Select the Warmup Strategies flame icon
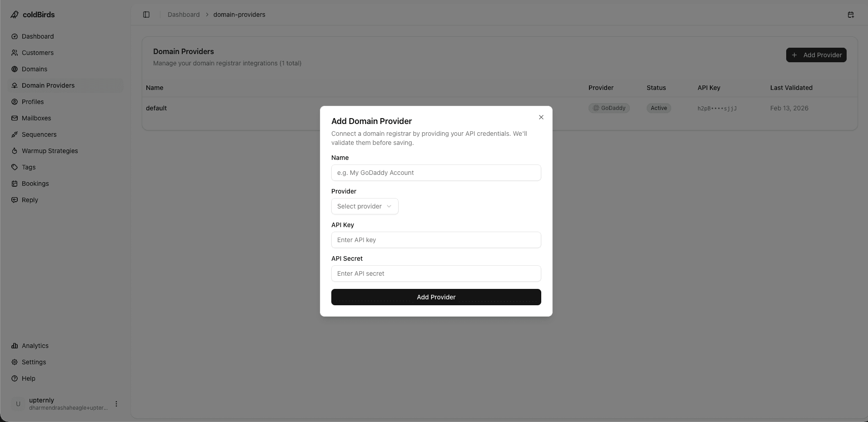The image size is (868, 422). [x=15, y=151]
